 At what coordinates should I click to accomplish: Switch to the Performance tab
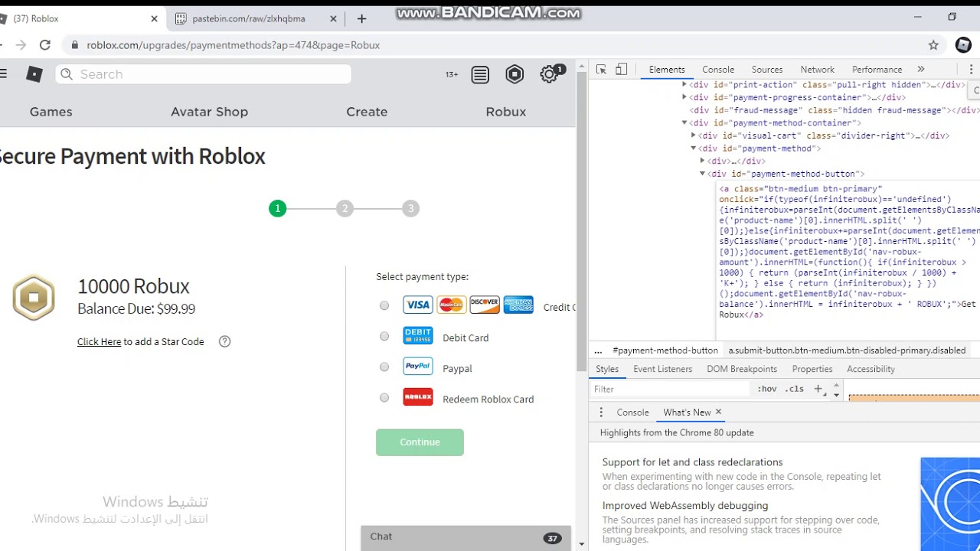click(x=877, y=69)
